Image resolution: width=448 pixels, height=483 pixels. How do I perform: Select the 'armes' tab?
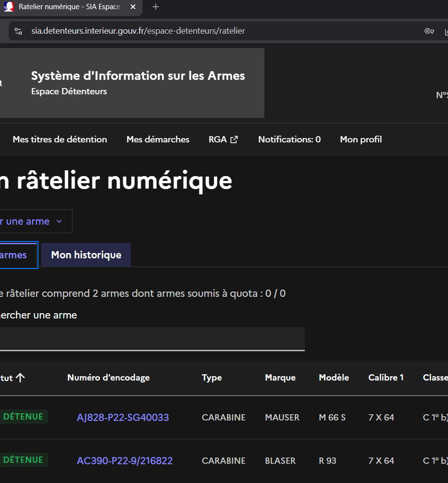pyautogui.click(x=14, y=255)
